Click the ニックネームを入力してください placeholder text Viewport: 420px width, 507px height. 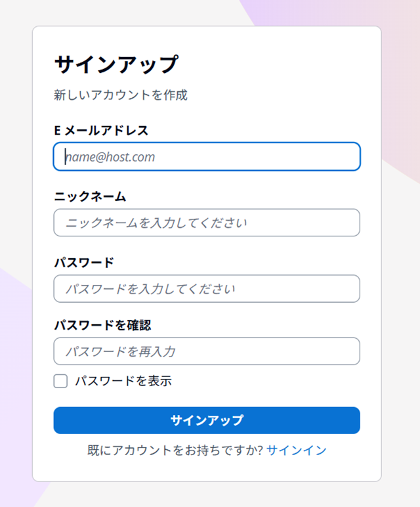[x=156, y=223]
